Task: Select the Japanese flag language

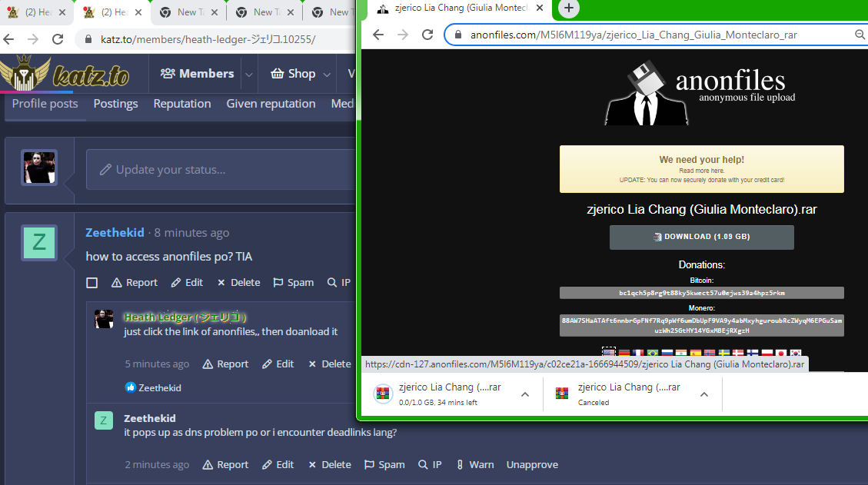Action: pyautogui.click(x=781, y=354)
